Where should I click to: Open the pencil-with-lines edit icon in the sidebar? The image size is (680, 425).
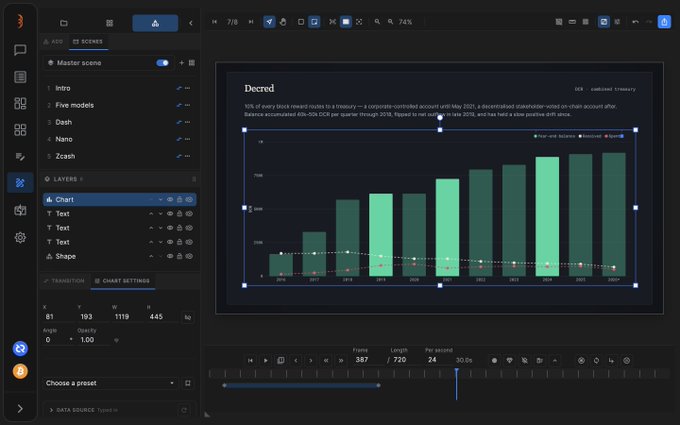(20, 157)
